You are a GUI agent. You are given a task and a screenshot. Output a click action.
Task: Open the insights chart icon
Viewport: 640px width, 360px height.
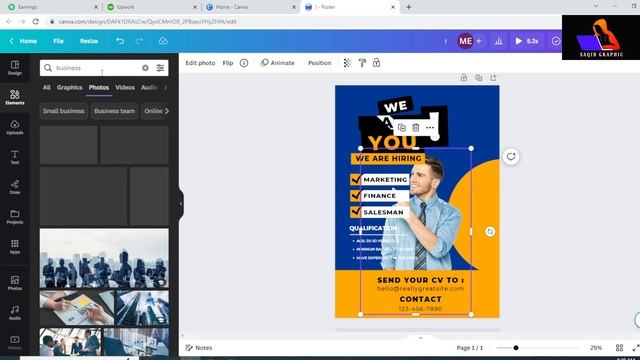click(498, 41)
